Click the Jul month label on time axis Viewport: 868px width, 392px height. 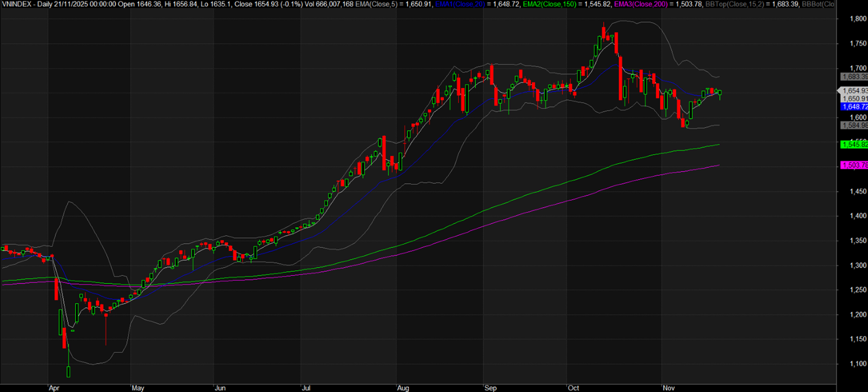(x=307, y=387)
